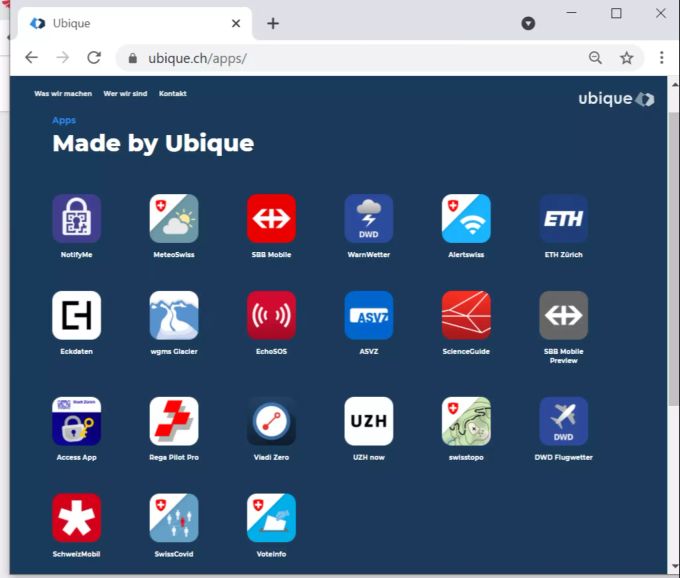Click the 'DWD Flugwetter' label
The height and width of the screenshot is (578, 680).
point(564,457)
